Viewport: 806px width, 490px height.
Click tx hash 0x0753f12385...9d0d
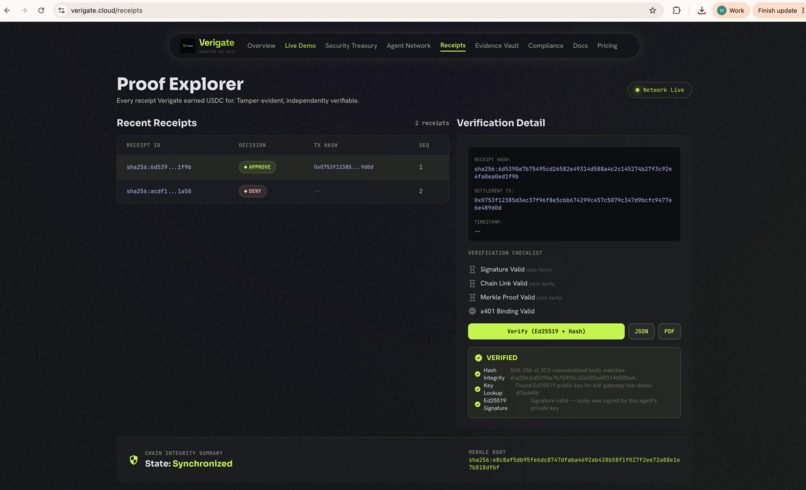[343, 167]
